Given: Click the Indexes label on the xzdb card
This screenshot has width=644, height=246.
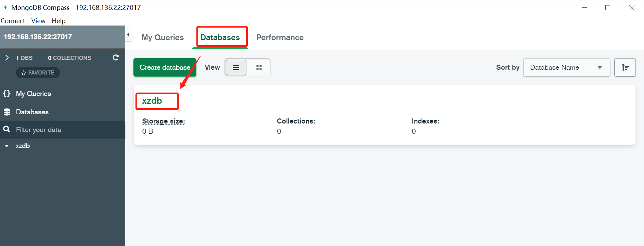Looking at the screenshot, I should 425,121.
